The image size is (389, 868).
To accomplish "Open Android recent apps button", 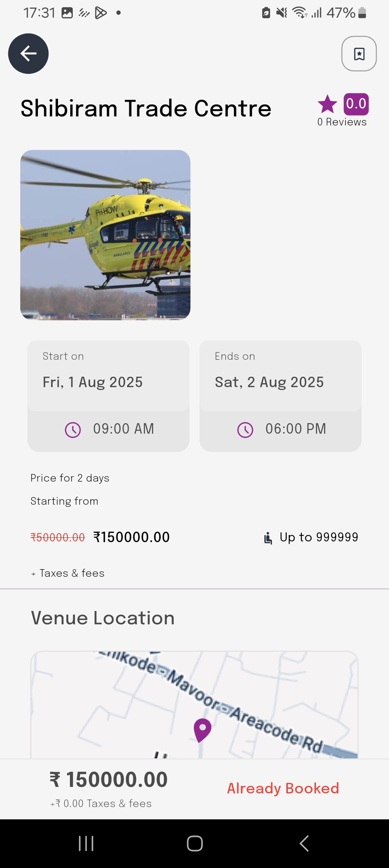I will click(86, 843).
